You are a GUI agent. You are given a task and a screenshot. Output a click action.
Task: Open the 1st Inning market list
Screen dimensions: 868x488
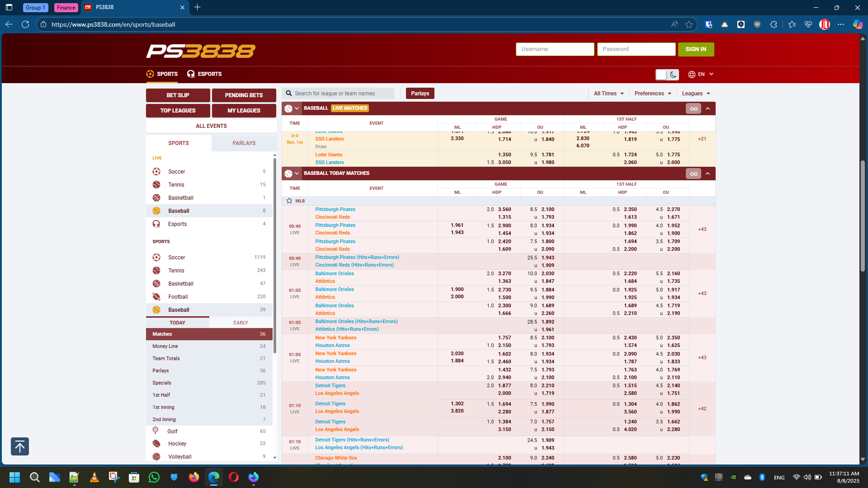[x=209, y=407]
